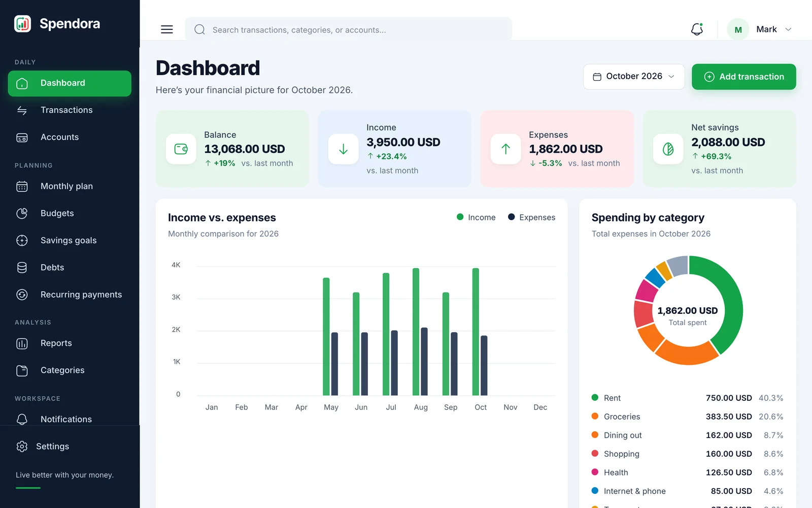This screenshot has height=508, width=812.
Task: Click the Income 3,950.00 USD value
Action: pos(403,142)
